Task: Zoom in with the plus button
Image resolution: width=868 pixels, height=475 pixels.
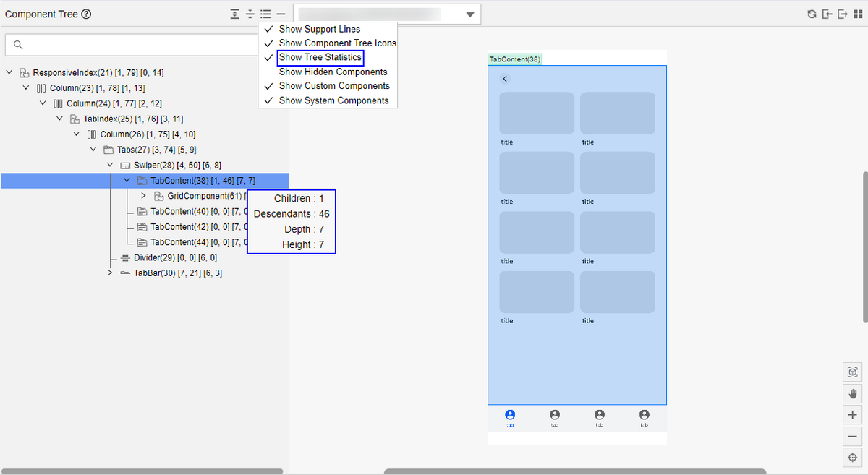Action: 852,415
